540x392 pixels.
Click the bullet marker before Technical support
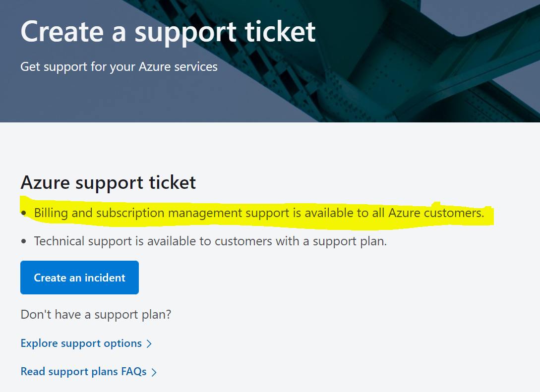pyautogui.click(x=24, y=241)
